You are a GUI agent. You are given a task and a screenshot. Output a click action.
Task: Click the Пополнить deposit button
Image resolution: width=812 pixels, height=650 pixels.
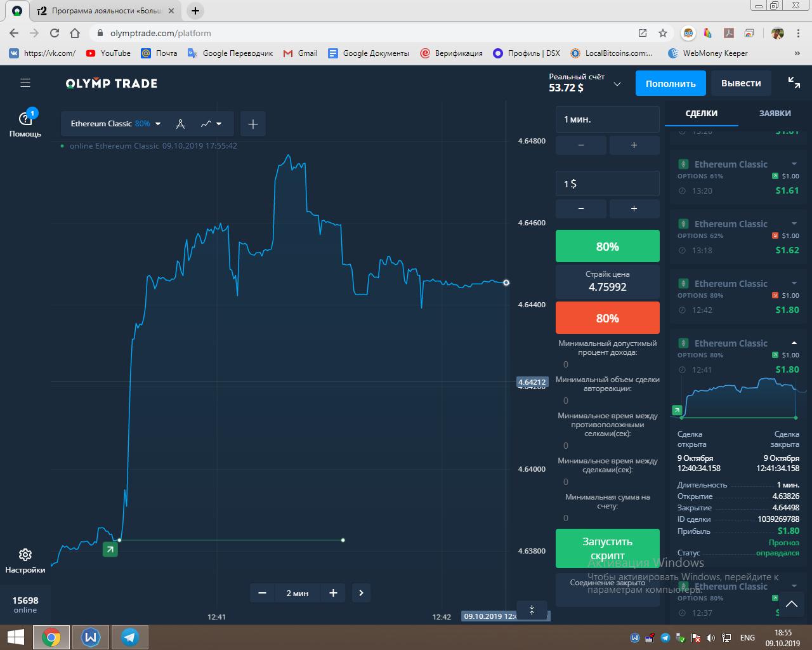point(671,83)
